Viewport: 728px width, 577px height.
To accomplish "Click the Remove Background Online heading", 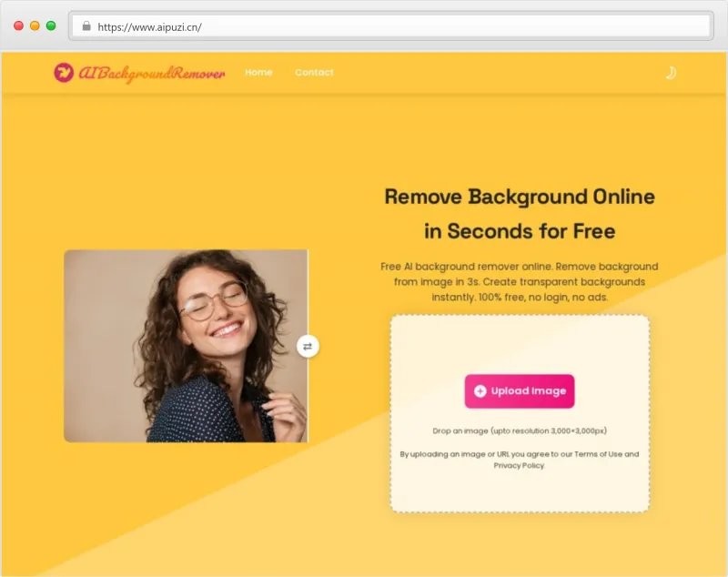I will click(520, 214).
